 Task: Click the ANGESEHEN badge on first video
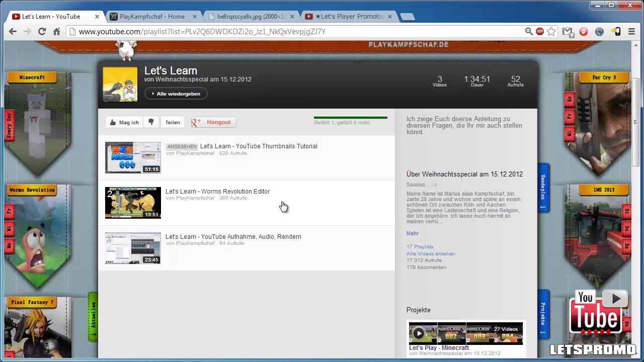(182, 147)
